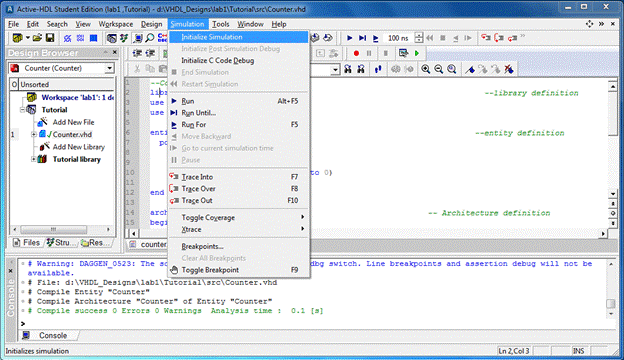Select Trace Out menu entry
The width and height of the screenshot is (624, 360).
(239, 200)
